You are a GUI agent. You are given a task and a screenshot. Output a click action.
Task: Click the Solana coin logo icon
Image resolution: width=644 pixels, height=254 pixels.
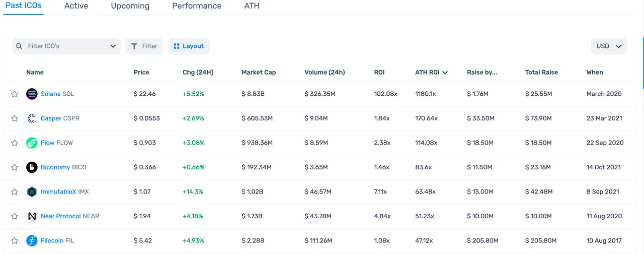pos(32,94)
